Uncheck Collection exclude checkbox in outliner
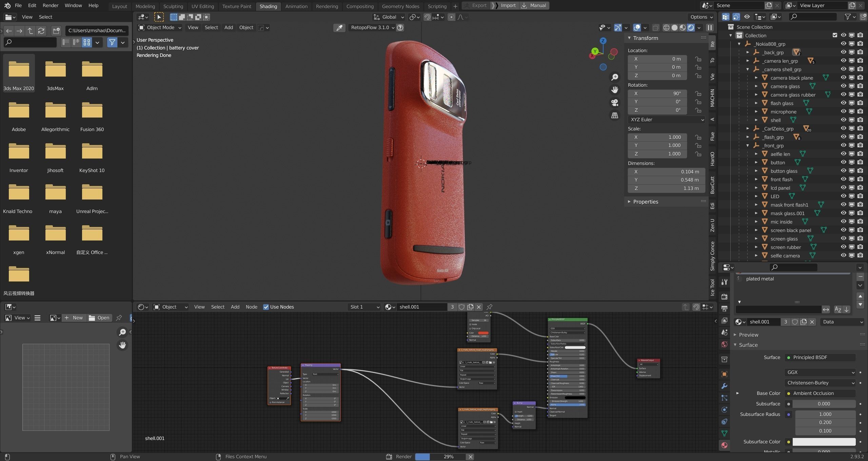This screenshot has width=868, height=461. (x=835, y=35)
